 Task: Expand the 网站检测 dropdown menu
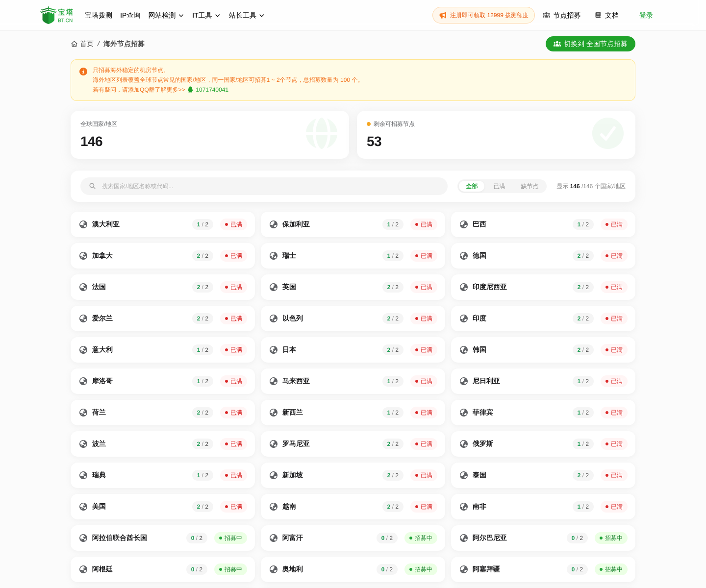[166, 15]
